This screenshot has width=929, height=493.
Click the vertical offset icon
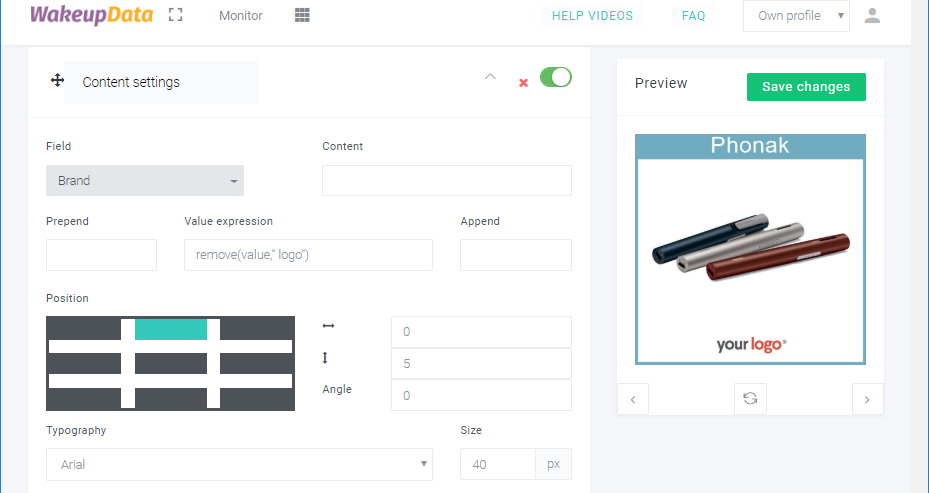pos(325,357)
